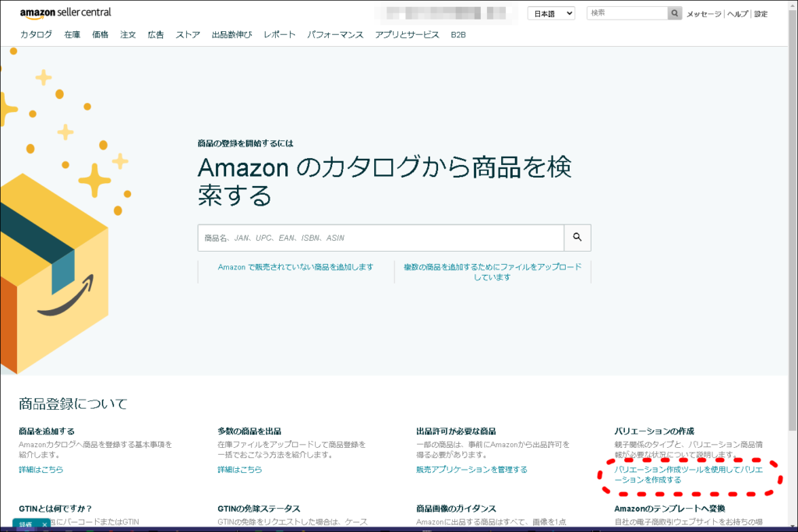Click the 商品登録について section title

[x=72, y=403]
